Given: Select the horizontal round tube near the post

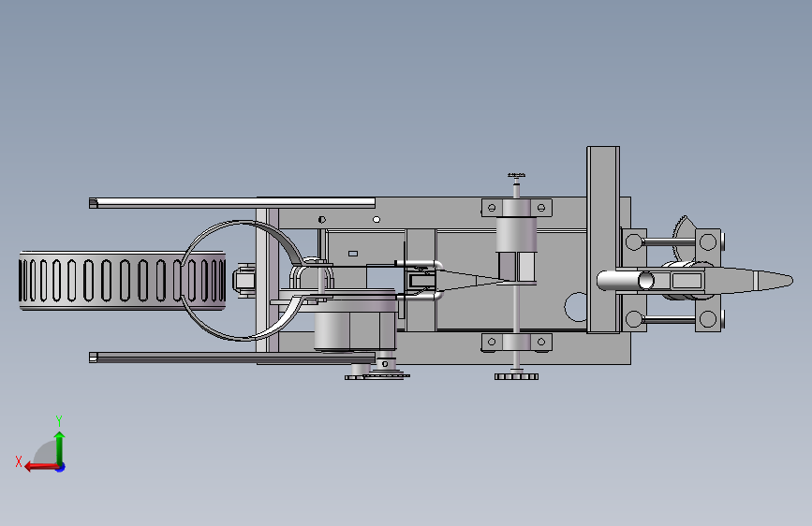Looking at the screenshot, I should point(625,281).
